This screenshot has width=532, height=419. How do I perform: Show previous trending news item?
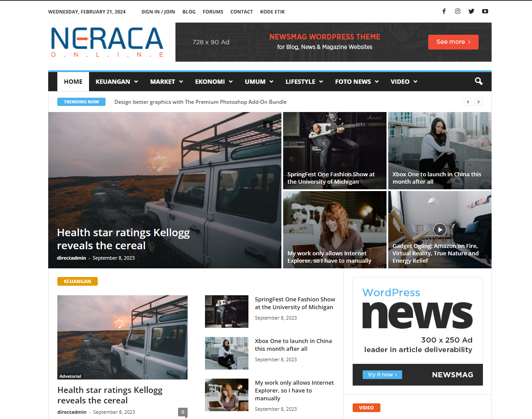(x=468, y=102)
